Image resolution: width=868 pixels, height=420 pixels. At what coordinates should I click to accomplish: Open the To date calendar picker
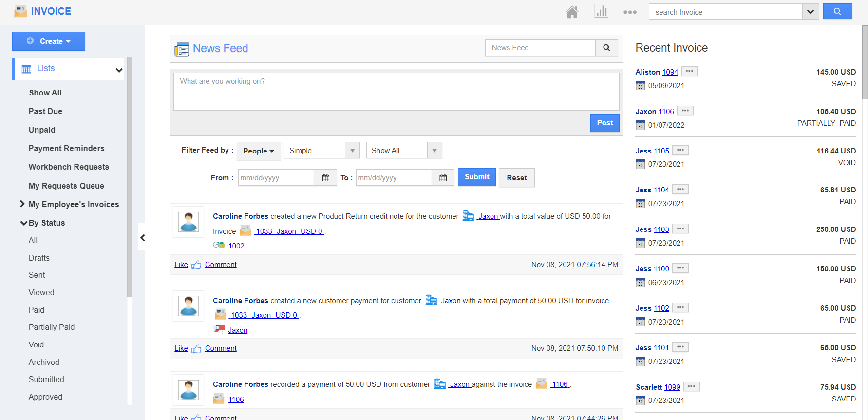443,178
